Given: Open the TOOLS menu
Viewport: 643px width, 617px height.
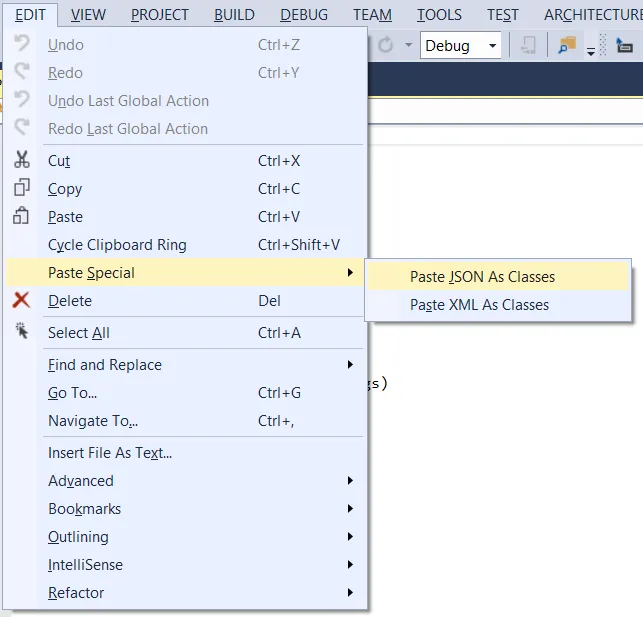Looking at the screenshot, I should point(439,15).
